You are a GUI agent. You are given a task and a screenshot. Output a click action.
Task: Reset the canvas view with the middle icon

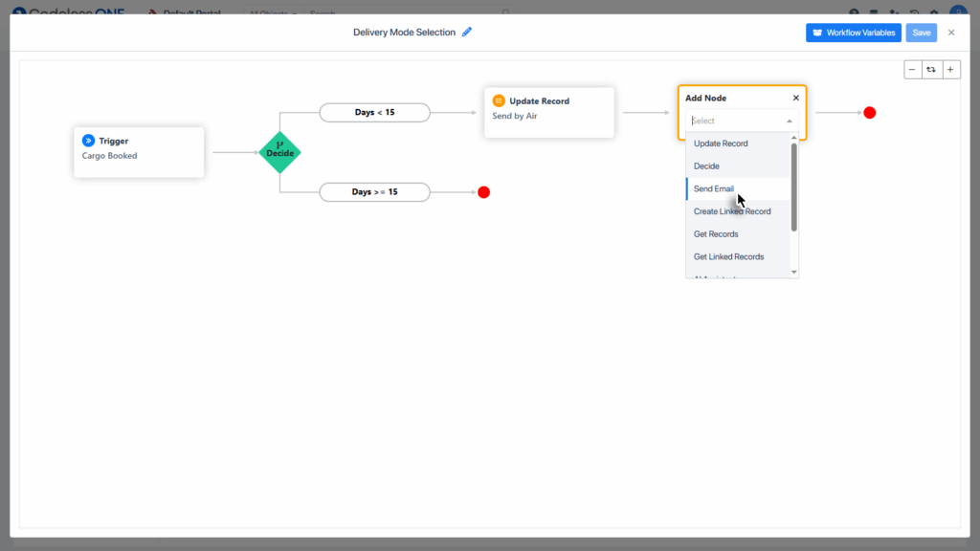[931, 70]
